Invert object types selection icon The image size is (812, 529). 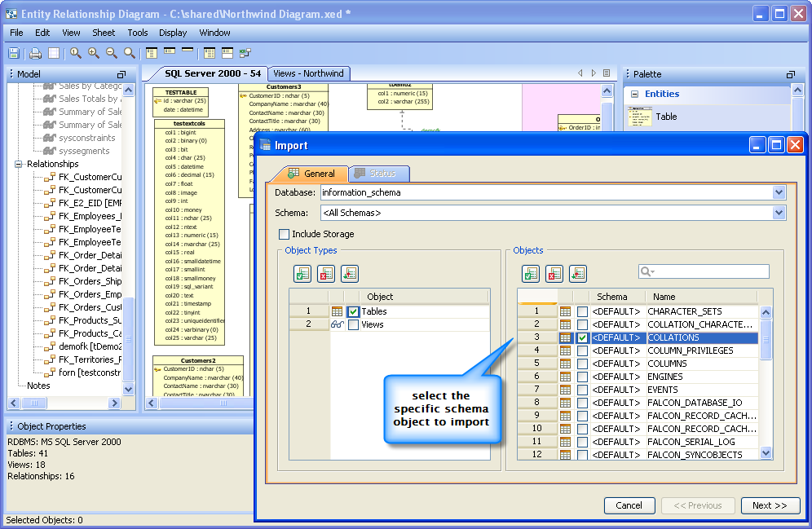click(350, 274)
